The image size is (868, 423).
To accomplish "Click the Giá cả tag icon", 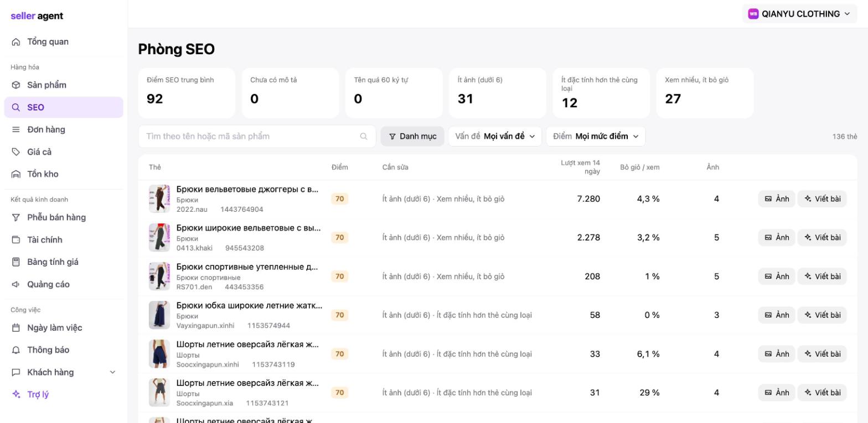I will pos(16,152).
